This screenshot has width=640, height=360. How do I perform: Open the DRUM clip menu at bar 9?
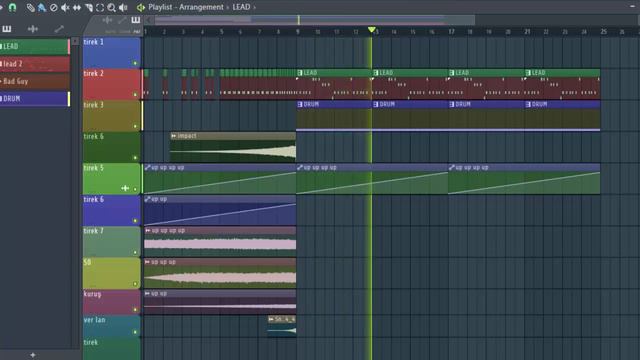[x=300, y=104]
